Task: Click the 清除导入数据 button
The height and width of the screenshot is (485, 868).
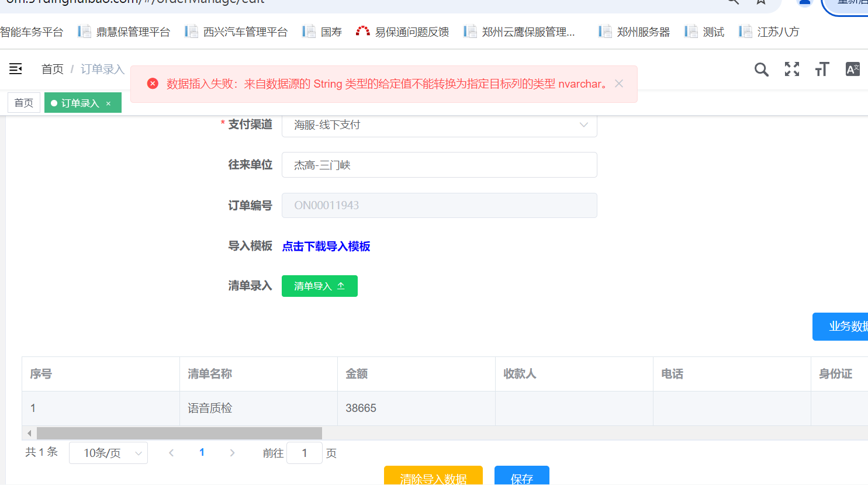Action: 433,477
